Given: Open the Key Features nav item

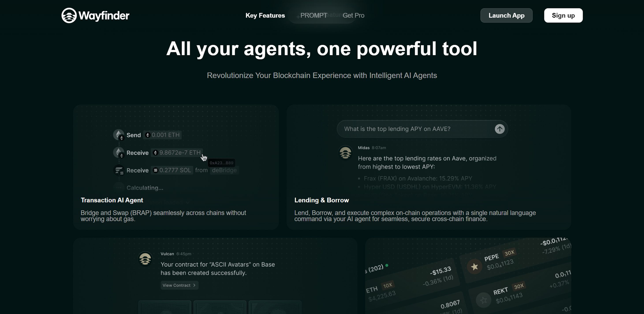Looking at the screenshot, I should (265, 15).
